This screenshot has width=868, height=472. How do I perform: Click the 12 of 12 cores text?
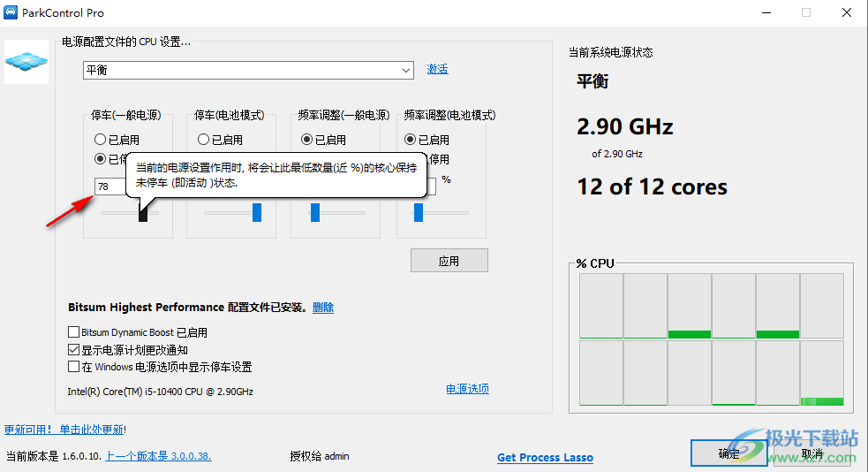653,187
